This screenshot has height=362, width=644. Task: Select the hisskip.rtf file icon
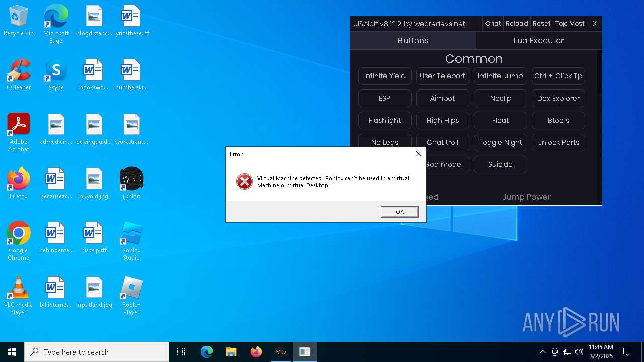coord(94,238)
